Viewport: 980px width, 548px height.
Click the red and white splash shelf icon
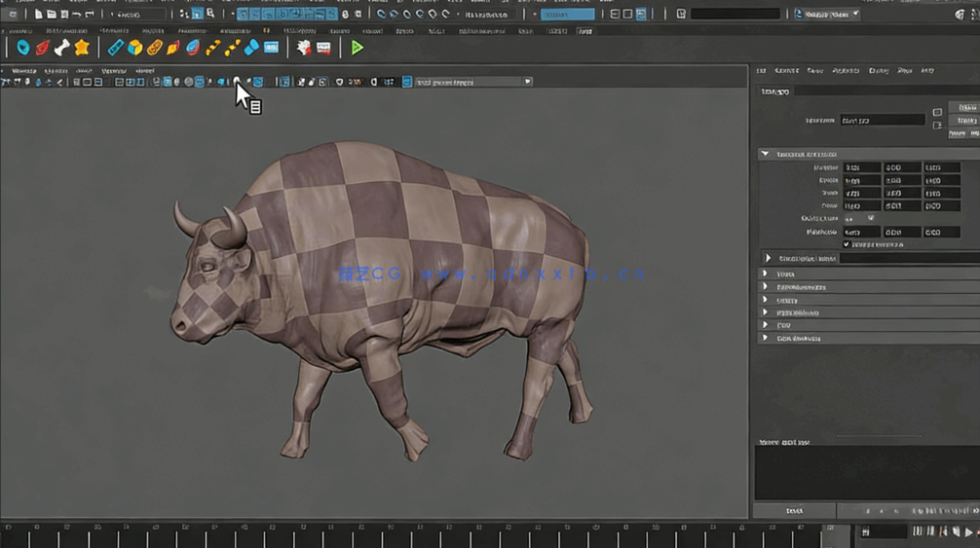tap(304, 48)
